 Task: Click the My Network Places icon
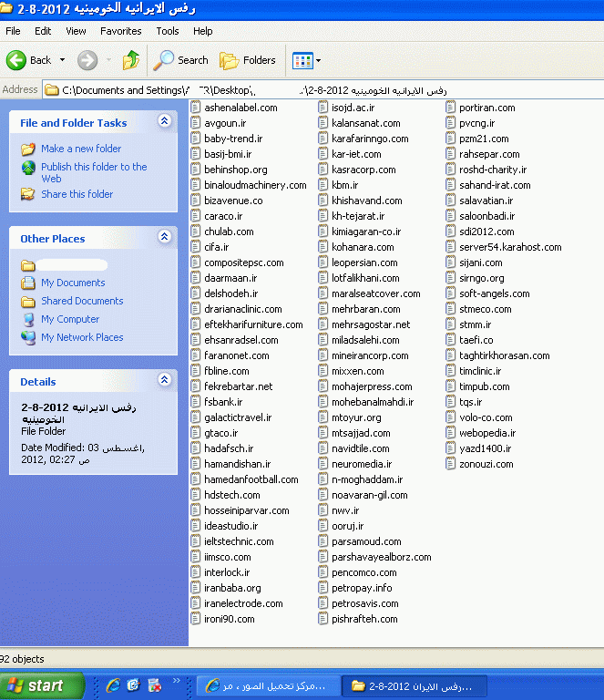tap(28, 337)
